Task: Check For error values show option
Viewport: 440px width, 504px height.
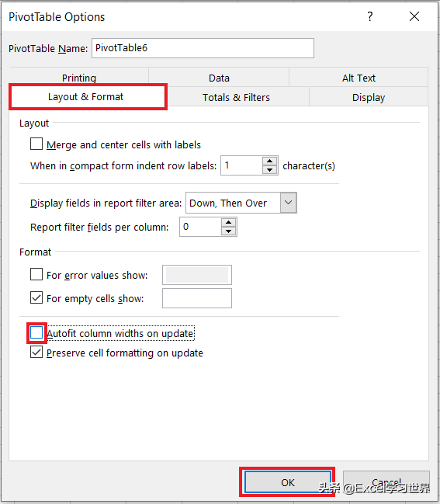Action: [x=36, y=274]
